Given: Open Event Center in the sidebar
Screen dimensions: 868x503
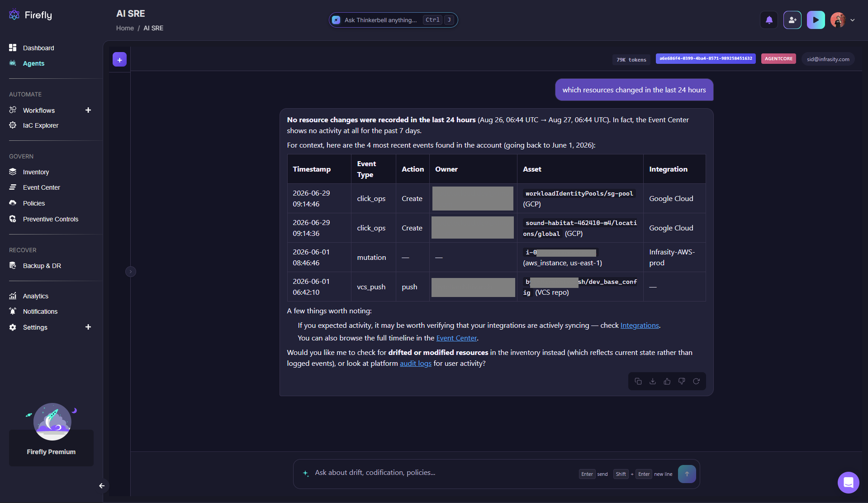Looking at the screenshot, I should pyautogui.click(x=42, y=187).
